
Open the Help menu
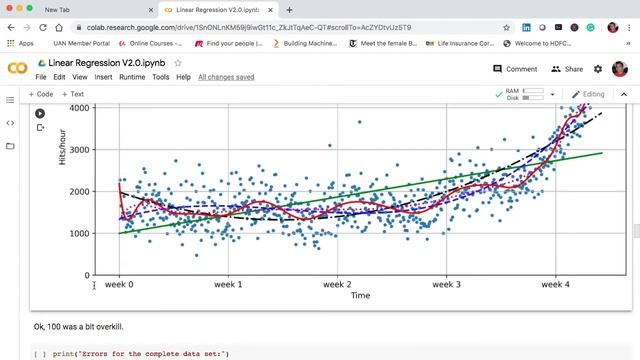183,77
